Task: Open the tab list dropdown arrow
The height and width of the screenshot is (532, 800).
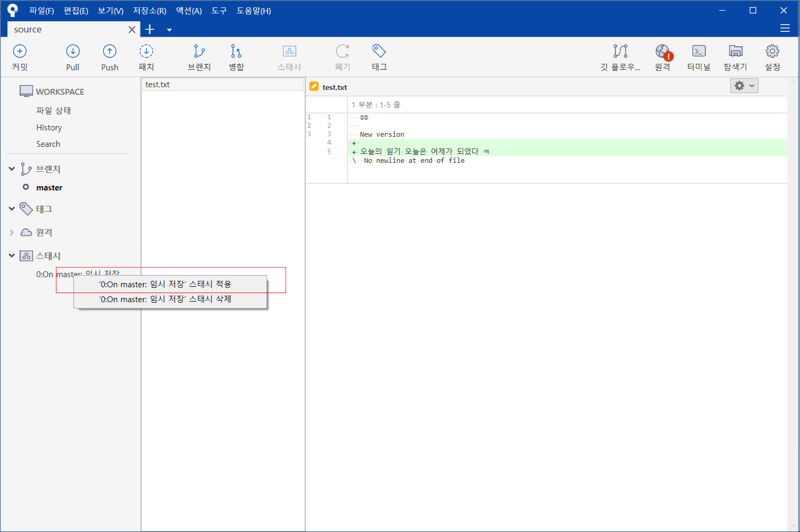Action: 169,30
